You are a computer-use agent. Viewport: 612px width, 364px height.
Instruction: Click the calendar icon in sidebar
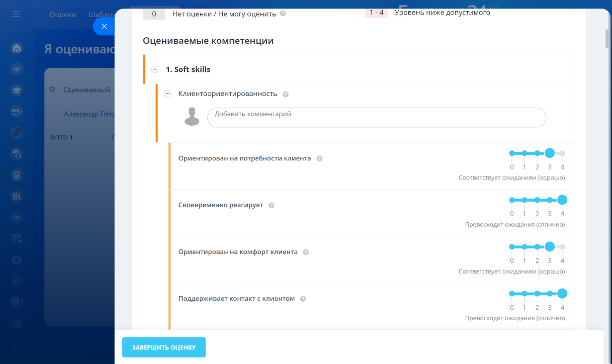pos(17,238)
